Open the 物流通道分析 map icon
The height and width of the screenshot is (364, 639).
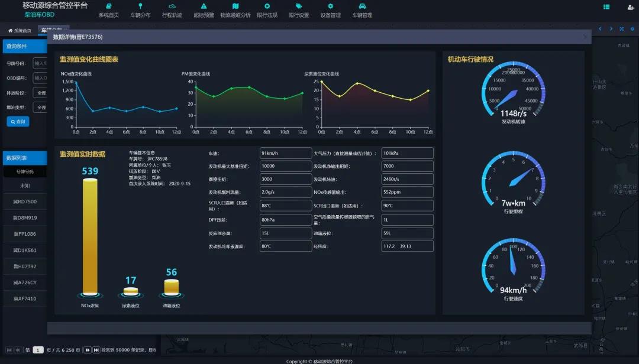235,6
